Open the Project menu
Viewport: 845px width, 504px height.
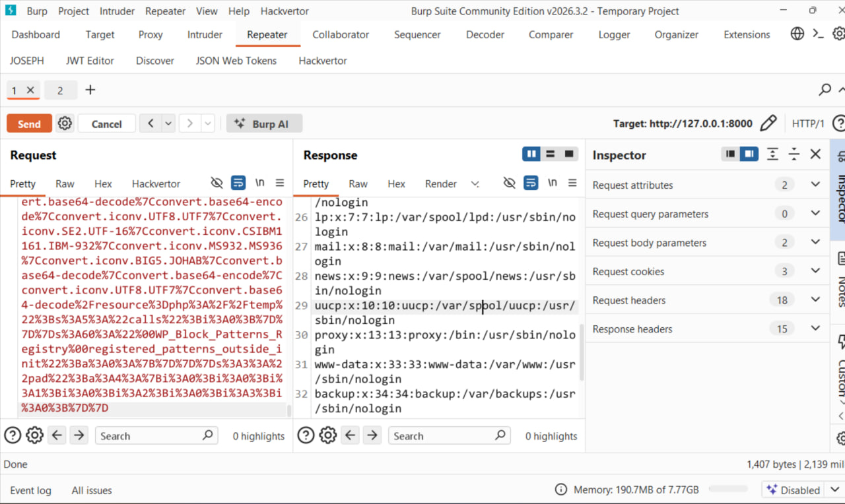tap(73, 11)
